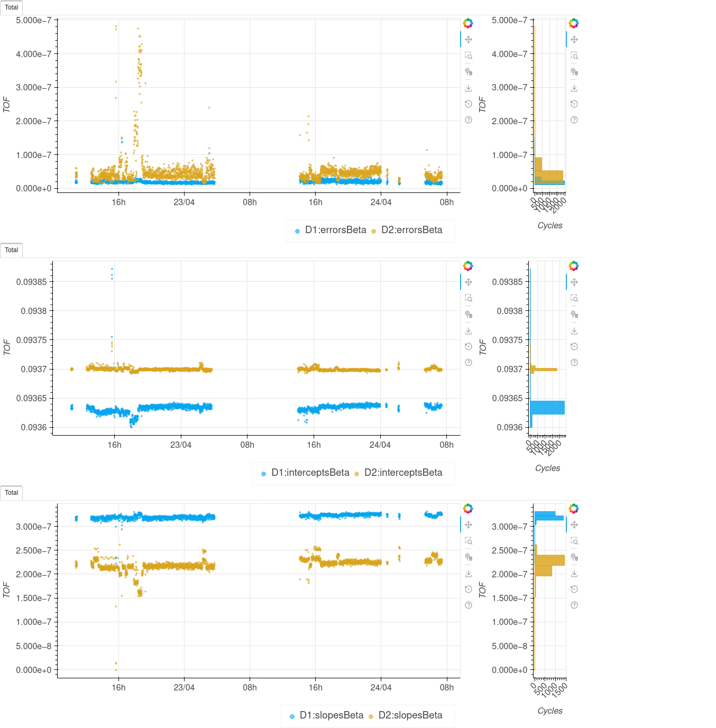Reset the errorsBeta histogram view

pyautogui.click(x=574, y=104)
